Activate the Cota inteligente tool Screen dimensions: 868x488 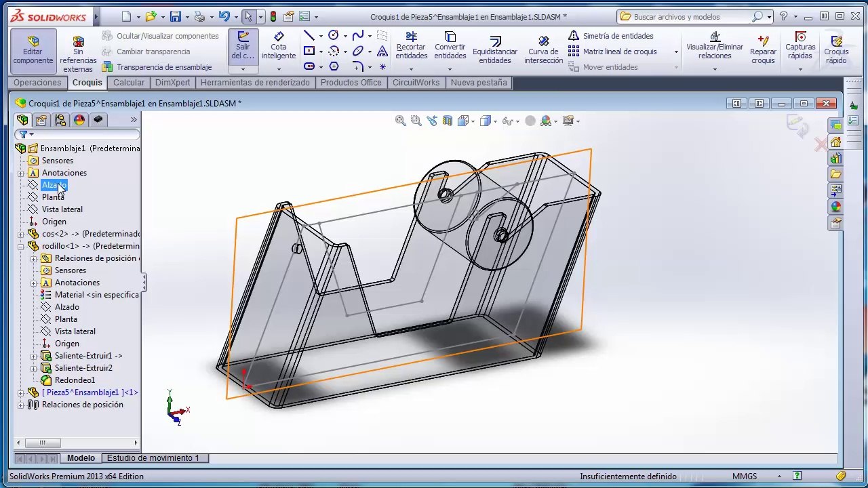click(x=279, y=46)
